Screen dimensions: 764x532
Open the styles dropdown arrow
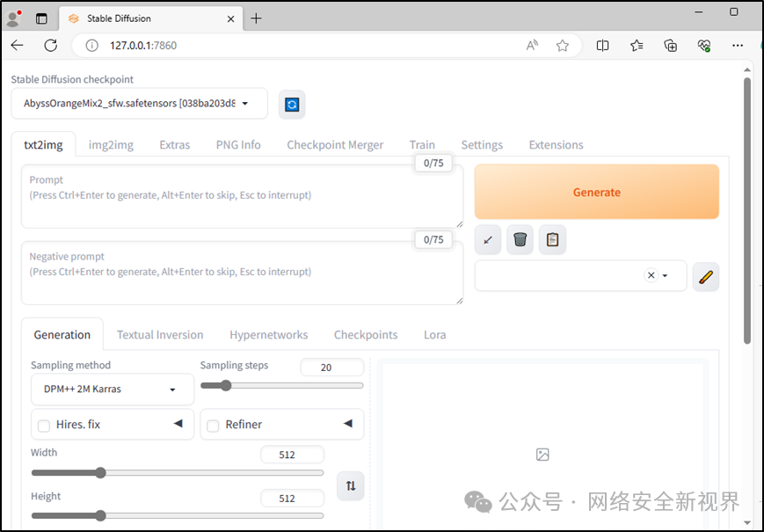coord(665,276)
